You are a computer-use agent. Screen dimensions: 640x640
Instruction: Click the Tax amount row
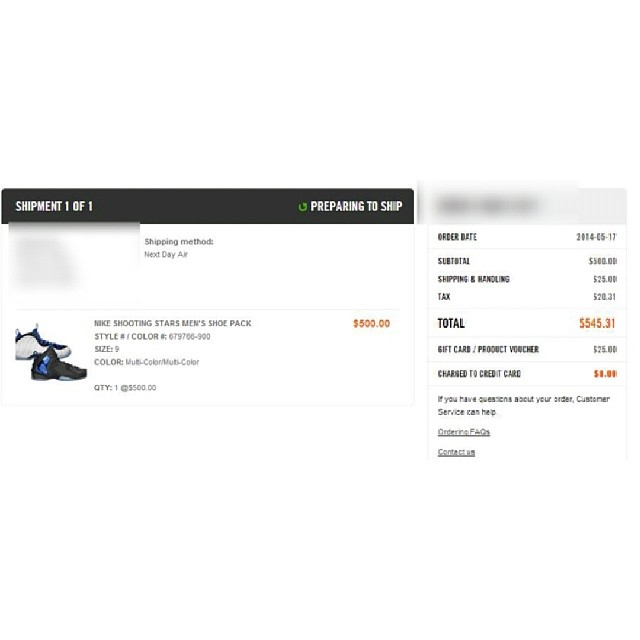[527, 297]
